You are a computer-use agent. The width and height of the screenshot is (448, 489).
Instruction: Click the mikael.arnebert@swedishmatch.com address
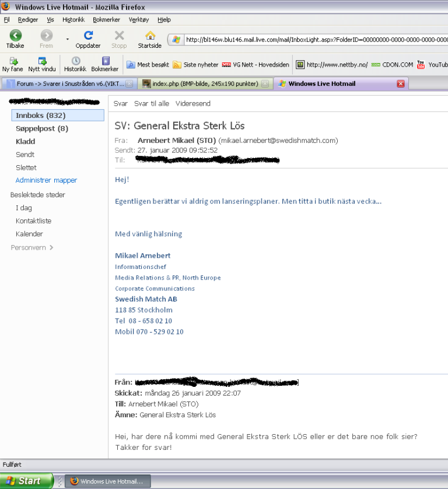pos(278,141)
